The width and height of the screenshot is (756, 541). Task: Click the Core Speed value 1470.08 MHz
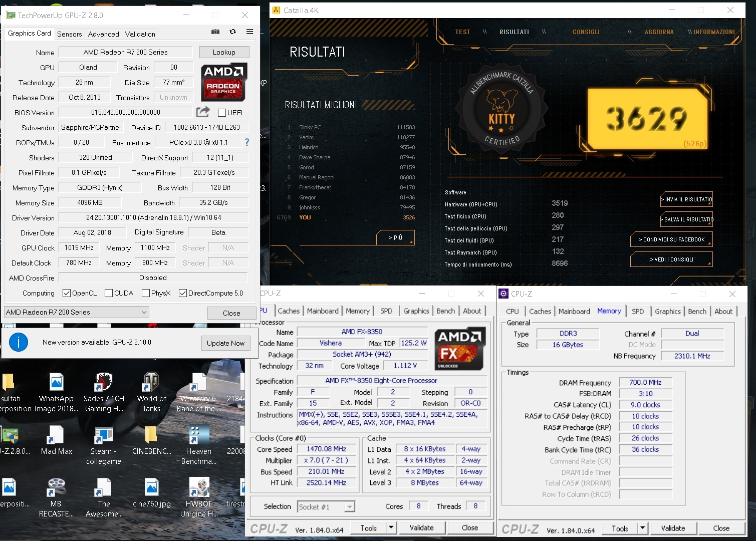click(326, 449)
